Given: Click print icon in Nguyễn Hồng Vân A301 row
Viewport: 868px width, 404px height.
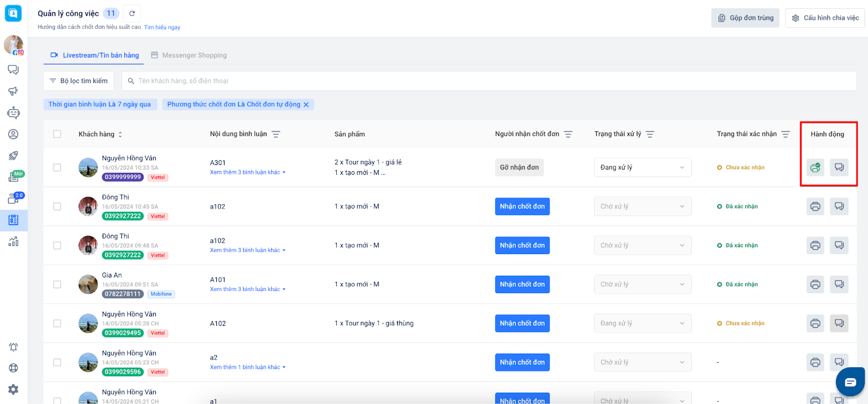Looking at the screenshot, I should 815,167.
